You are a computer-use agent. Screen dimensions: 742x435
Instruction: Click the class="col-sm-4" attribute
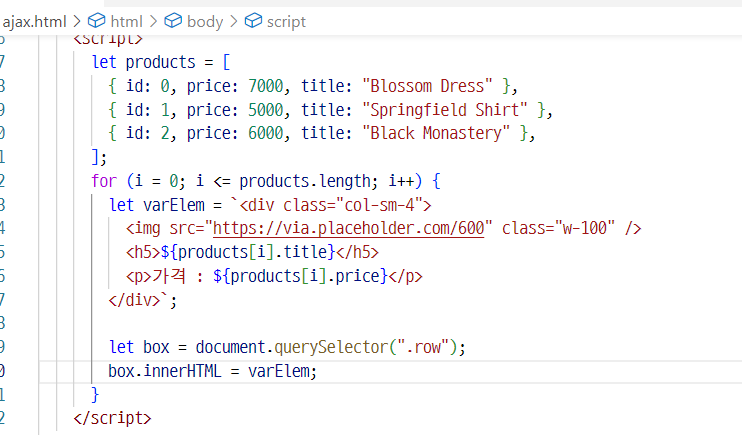click(353, 205)
